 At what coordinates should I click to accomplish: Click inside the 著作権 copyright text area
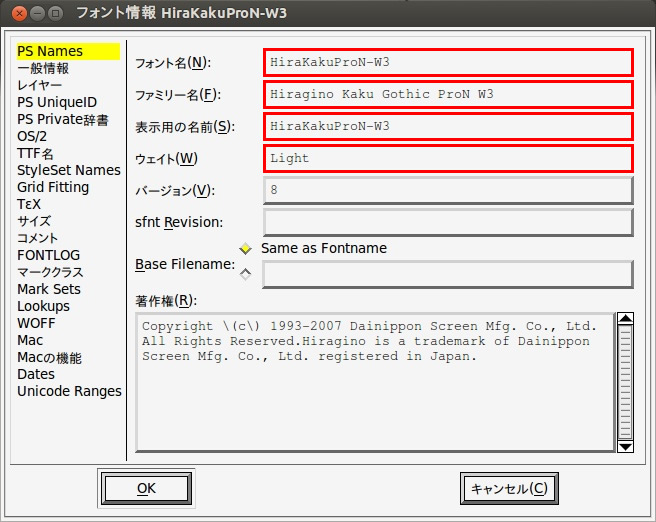(375, 382)
